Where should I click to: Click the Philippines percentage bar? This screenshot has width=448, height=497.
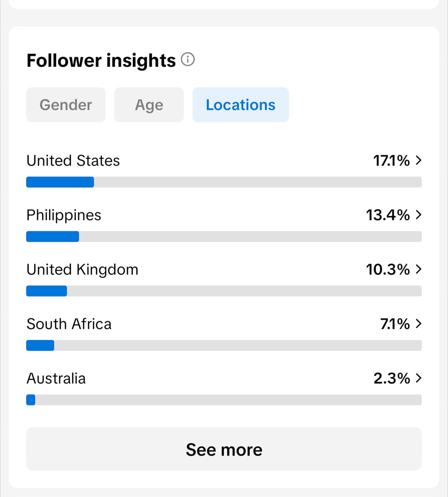pyautogui.click(x=224, y=237)
